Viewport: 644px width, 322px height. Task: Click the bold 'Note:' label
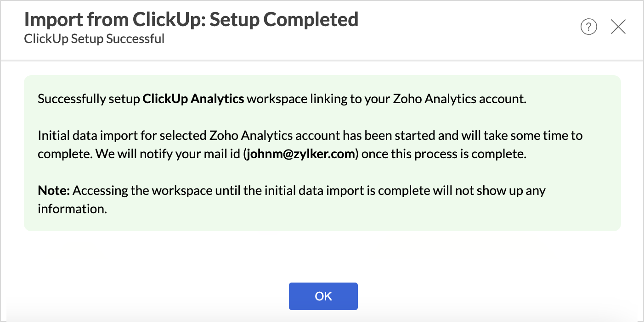53,191
